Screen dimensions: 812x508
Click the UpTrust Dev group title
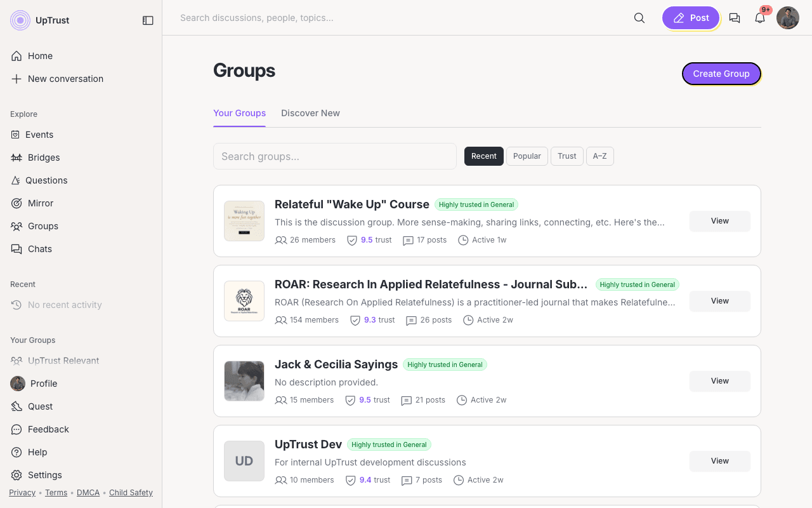(308, 444)
